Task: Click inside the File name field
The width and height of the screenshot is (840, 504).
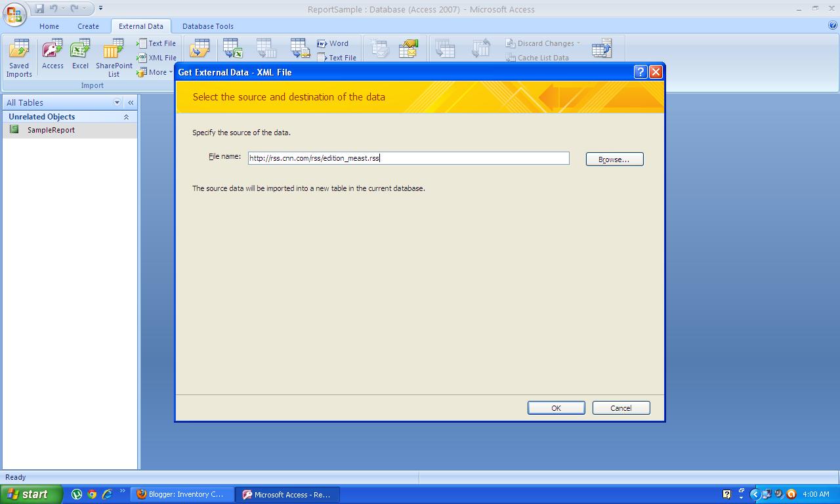Action: pyautogui.click(x=407, y=157)
